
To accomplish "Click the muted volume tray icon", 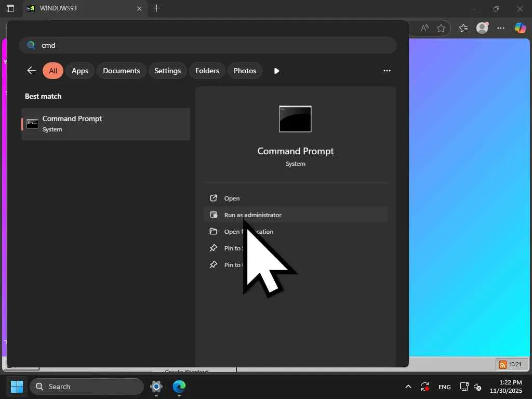I will tap(477, 387).
